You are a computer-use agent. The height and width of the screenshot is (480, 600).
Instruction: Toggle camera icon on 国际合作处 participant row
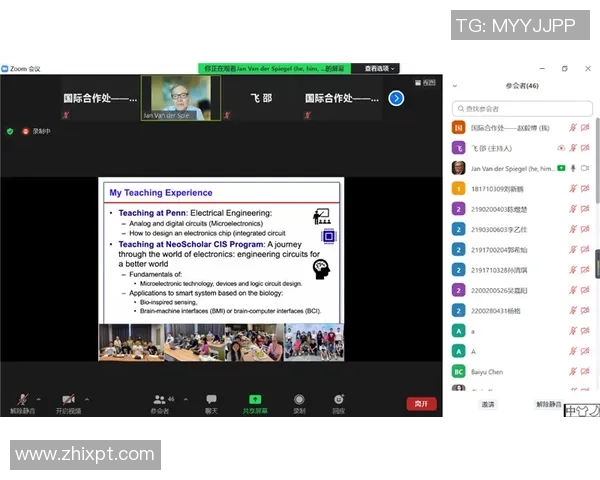[585, 127]
